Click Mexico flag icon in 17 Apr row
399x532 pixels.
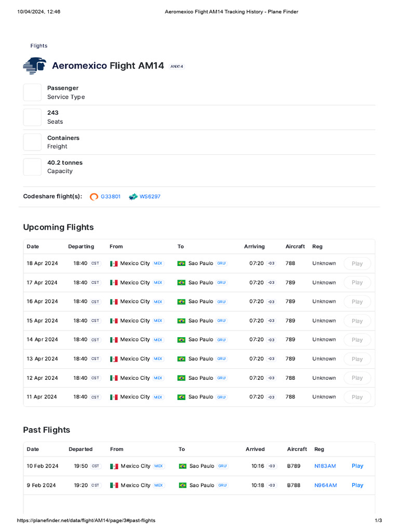114,283
